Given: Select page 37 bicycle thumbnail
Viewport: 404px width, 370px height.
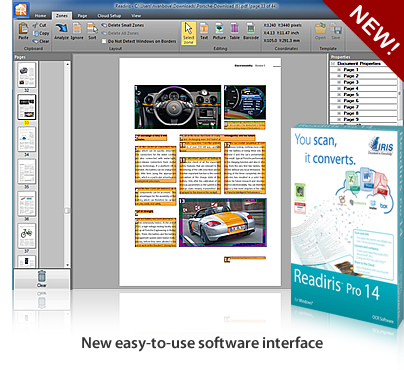Looking at the screenshot, I should [27, 235].
